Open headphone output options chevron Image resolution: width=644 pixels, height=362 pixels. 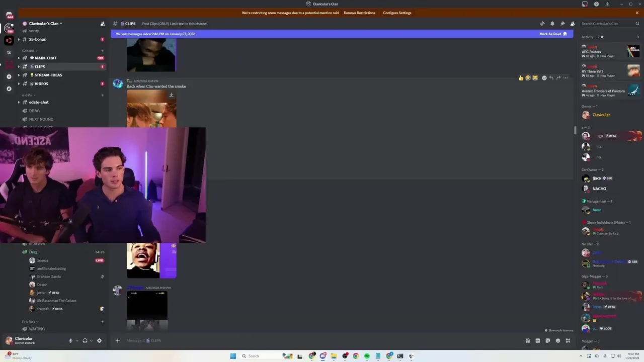tap(91, 341)
